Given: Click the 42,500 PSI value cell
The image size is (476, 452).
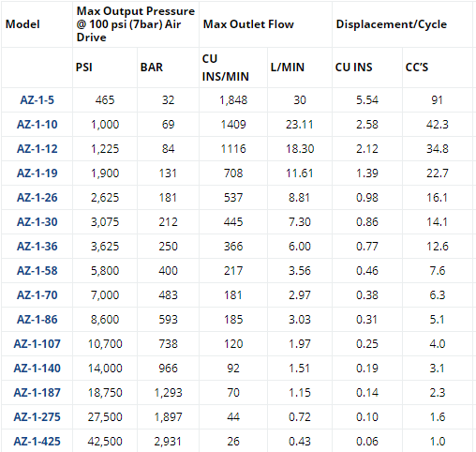Looking at the screenshot, I should (105, 442).
